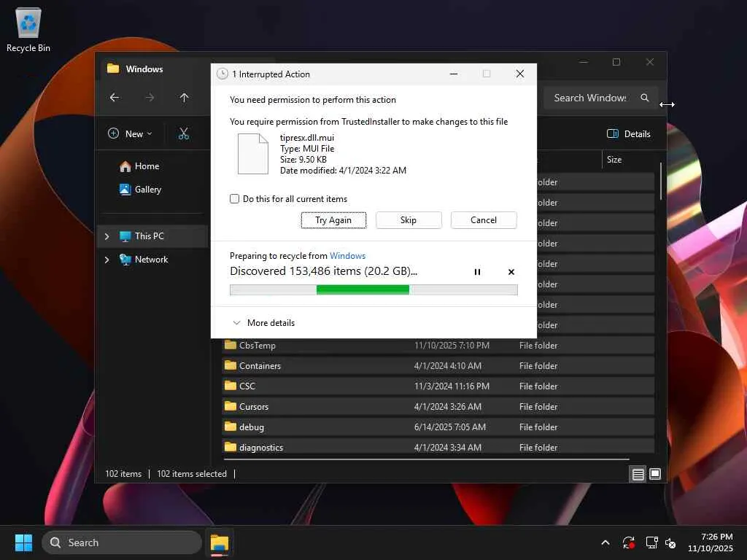This screenshot has height=560, width=747.
Task: Expand the Network tree node
Action: 107,260
